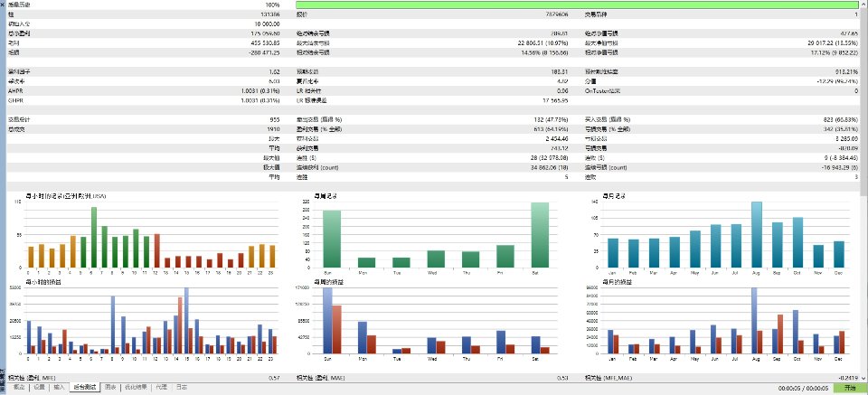Click the active backtest results tab
The width and height of the screenshot is (868, 395).
pos(85,387)
